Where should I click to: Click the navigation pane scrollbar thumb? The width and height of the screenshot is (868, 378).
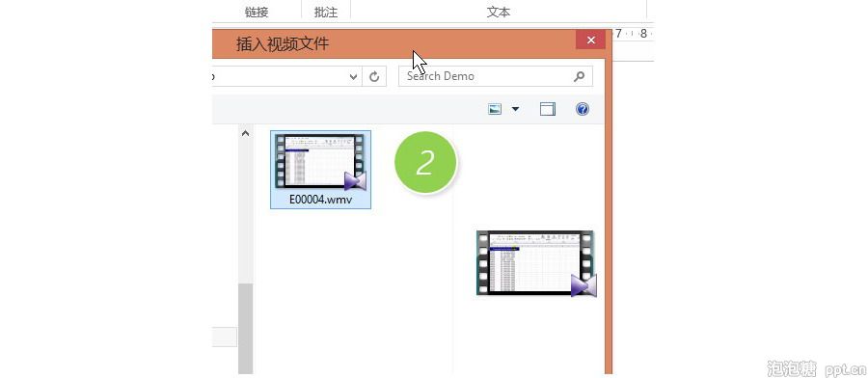[x=245, y=328]
